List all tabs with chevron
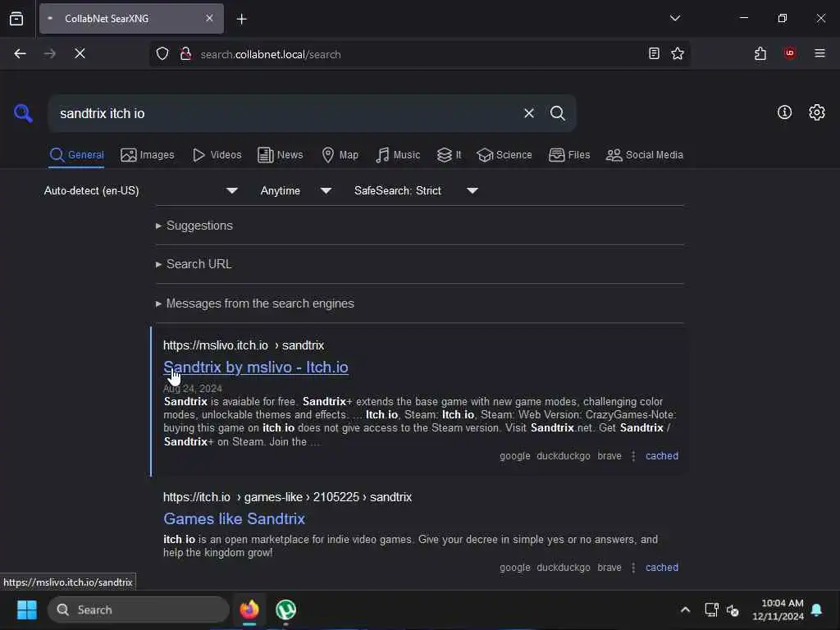 click(675, 18)
